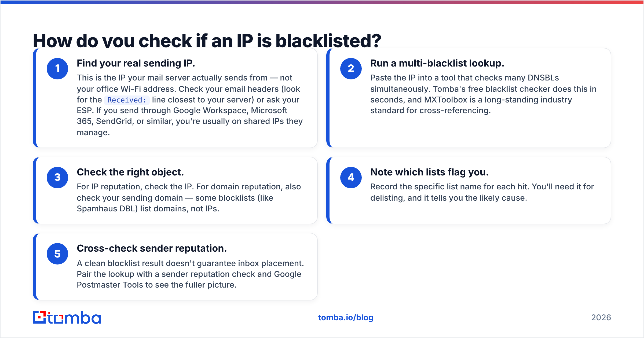The image size is (644, 338).
Task: Click the "Run a multi-blacklist lookup." title
Action: click(437, 63)
